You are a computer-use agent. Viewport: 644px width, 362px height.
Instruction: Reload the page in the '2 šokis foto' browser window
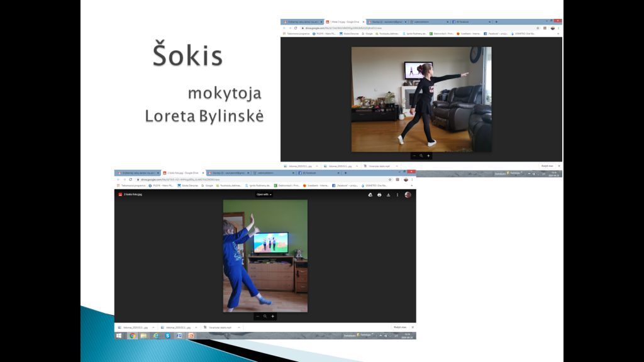[131, 179]
